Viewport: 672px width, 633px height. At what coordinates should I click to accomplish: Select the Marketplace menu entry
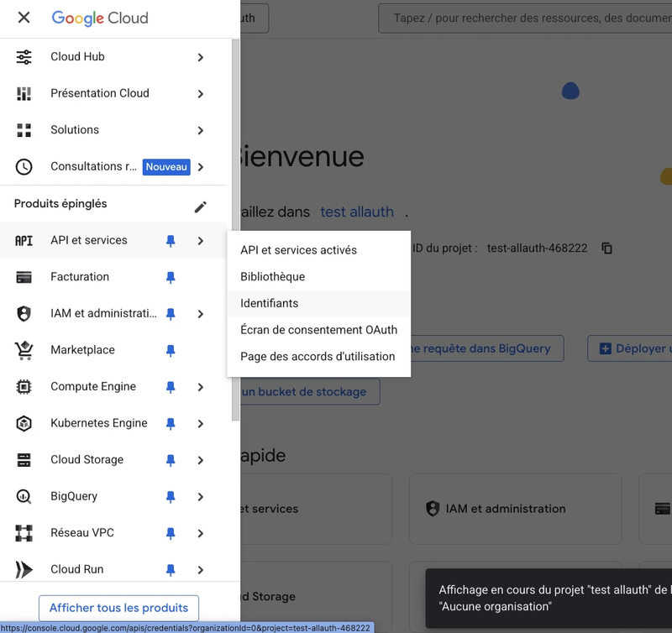(x=113, y=350)
